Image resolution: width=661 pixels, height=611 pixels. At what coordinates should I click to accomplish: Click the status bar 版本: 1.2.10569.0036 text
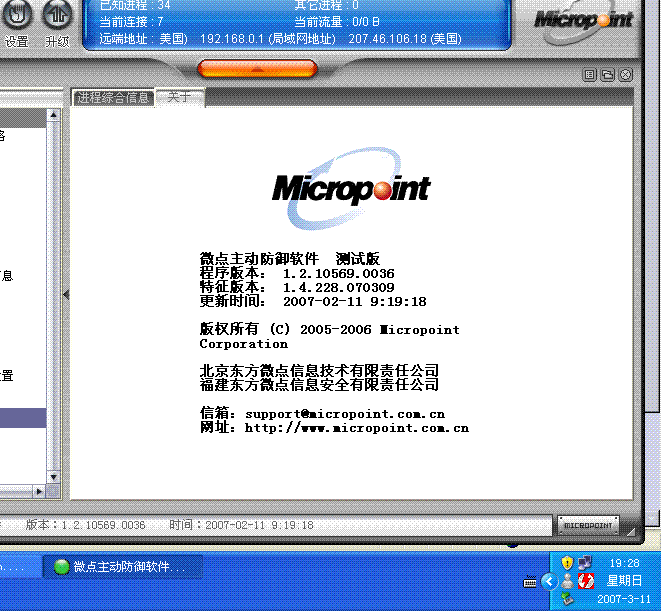[86, 525]
